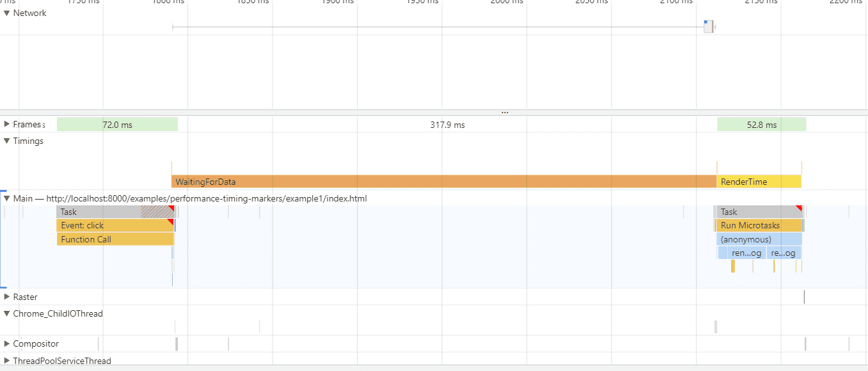Image resolution: width=868 pixels, height=371 pixels.
Task: Select the 72.0 ms frame
Action: tap(117, 125)
